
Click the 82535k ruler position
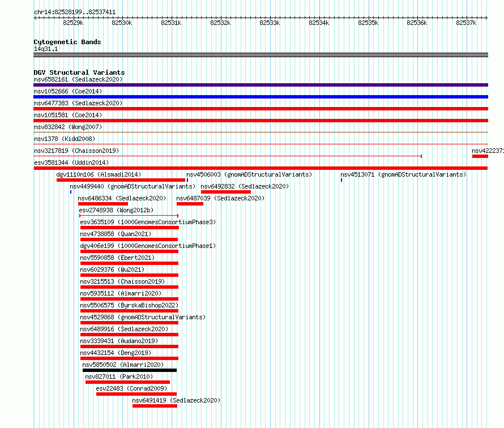click(x=368, y=23)
